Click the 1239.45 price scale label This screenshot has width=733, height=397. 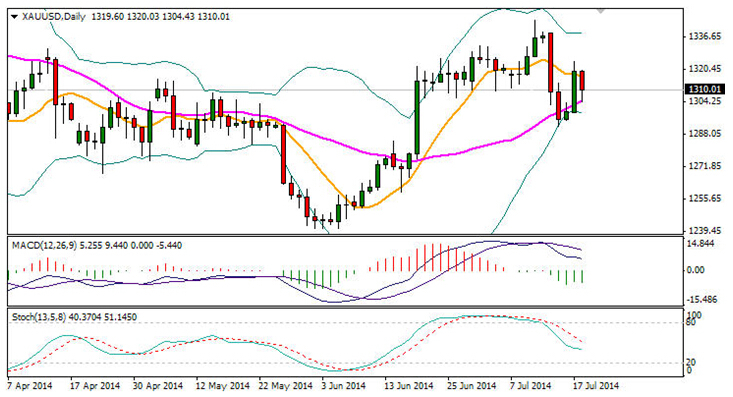(705, 231)
